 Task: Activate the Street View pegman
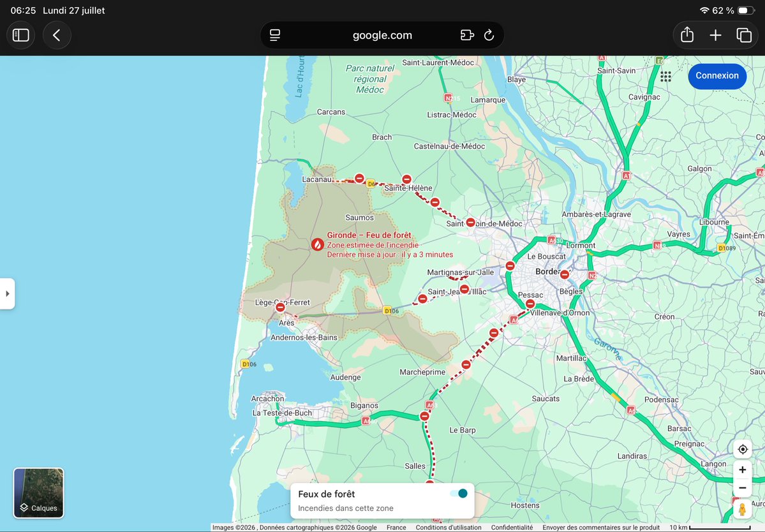[742, 510]
